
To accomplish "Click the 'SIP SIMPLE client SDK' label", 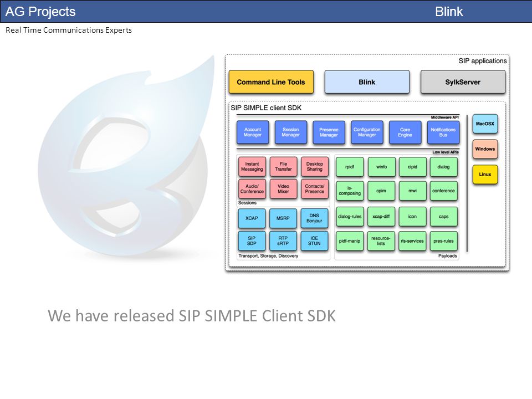I will (266, 108).
